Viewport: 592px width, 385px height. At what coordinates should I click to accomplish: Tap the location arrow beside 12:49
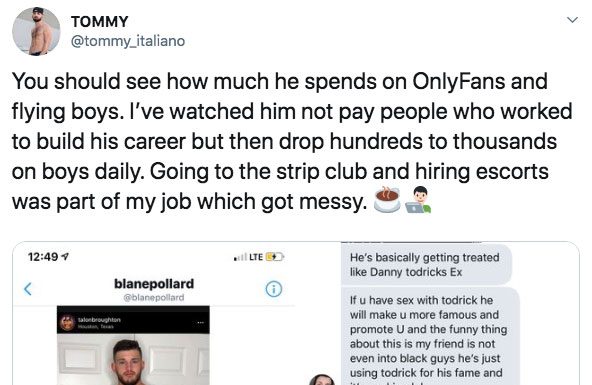pos(65,257)
